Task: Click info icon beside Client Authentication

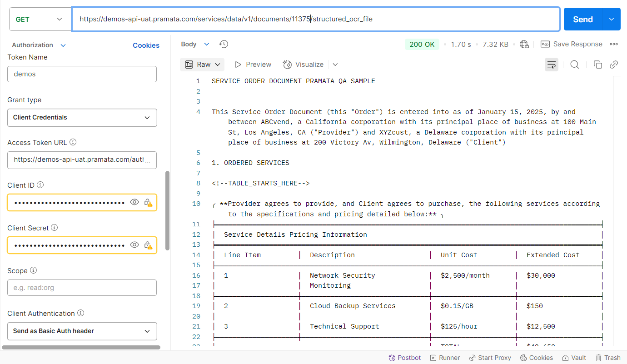Action: tap(80, 313)
